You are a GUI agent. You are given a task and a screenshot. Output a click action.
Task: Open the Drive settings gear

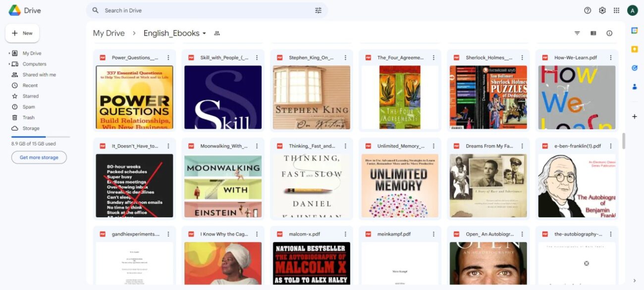point(602,10)
